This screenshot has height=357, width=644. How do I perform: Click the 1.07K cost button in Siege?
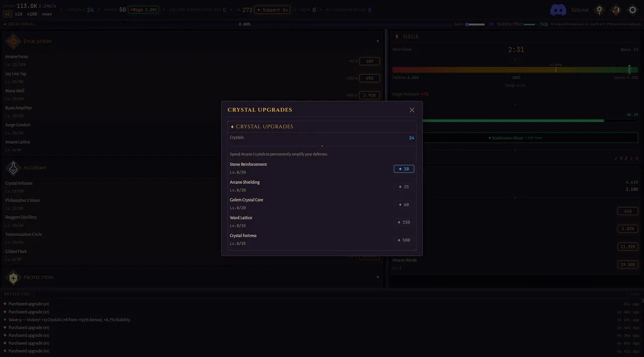[x=628, y=229]
